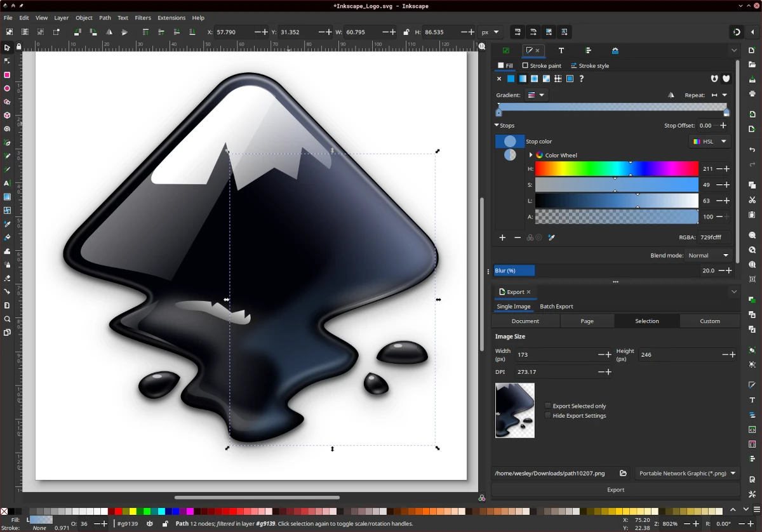Select the Star and polygon tool

(x=7, y=102)
